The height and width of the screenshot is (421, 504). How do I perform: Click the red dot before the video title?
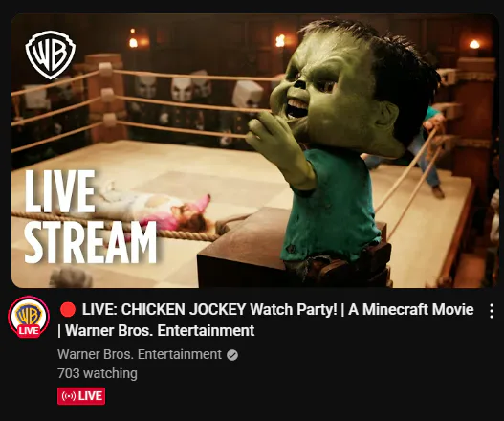(x=68, y=309)
